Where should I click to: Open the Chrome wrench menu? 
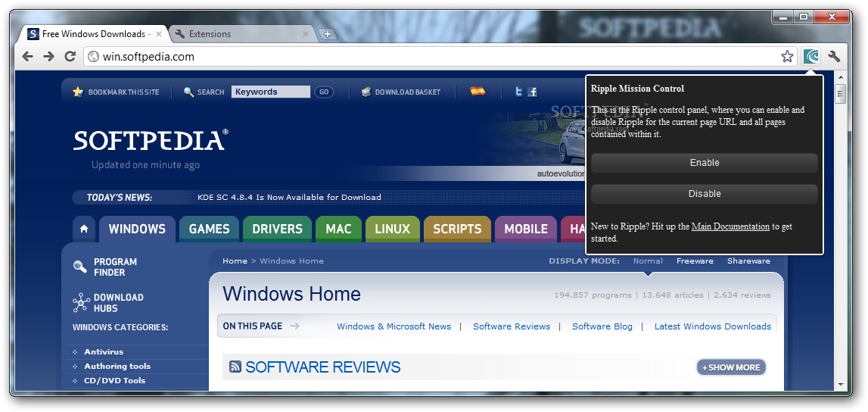tap(834, 56)
